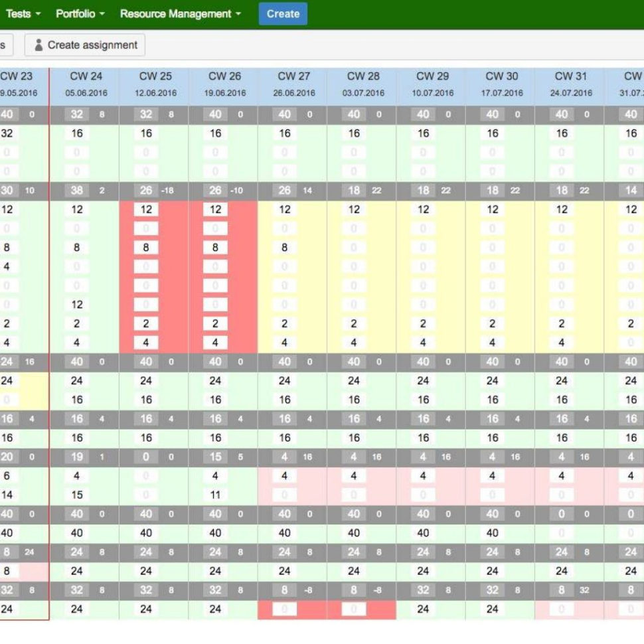Open the Portfolio menu
Image resolution: width=644 pixels, height=644 pixels.
[80, 13]
